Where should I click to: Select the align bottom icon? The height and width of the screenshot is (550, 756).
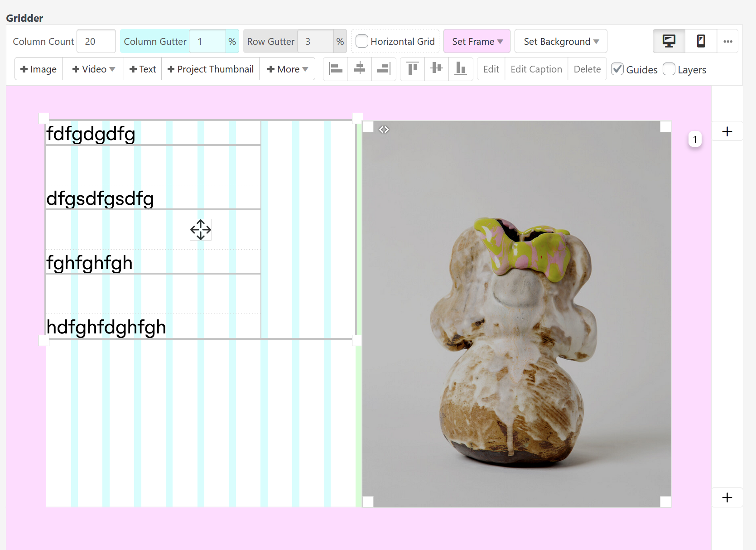(461, 69)
